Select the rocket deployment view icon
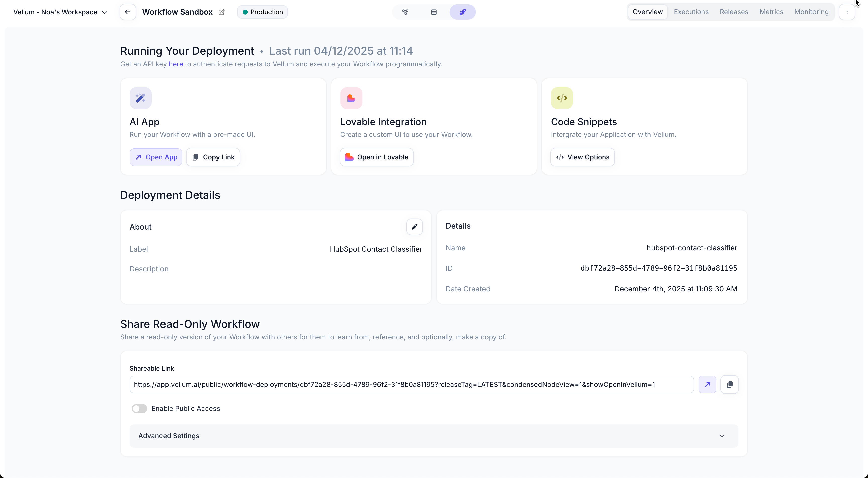Screen dimensions: 868x478 (462, 12)
